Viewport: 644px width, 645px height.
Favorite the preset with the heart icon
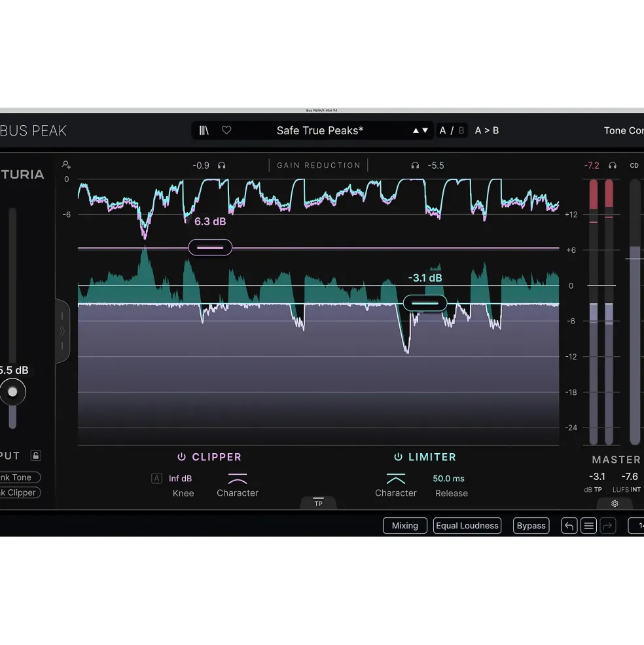pos(226,130)
